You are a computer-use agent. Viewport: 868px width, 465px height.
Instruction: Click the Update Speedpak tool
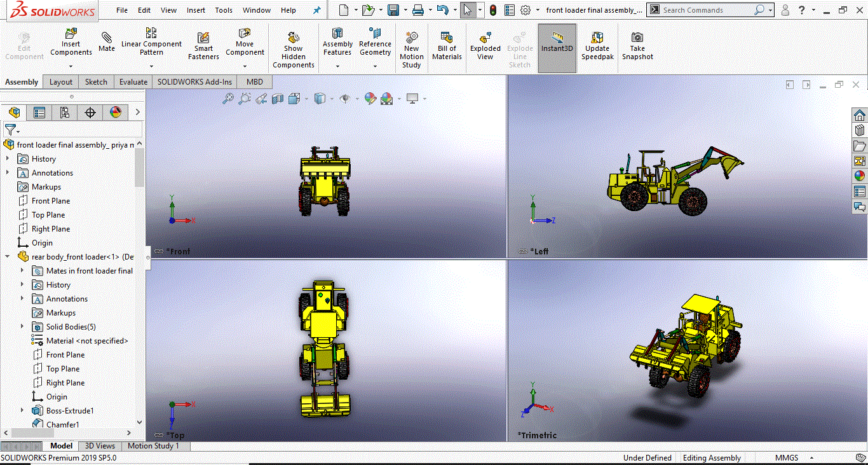(597, 46)
